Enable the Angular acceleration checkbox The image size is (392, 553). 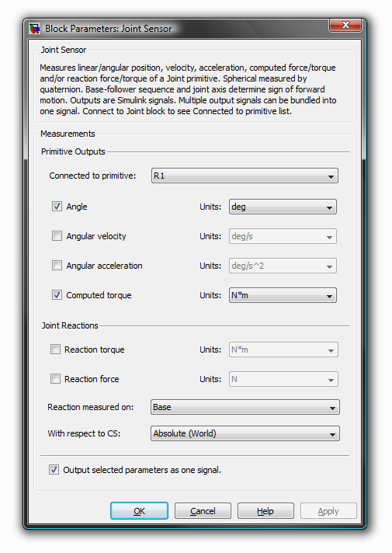point(57,265)
